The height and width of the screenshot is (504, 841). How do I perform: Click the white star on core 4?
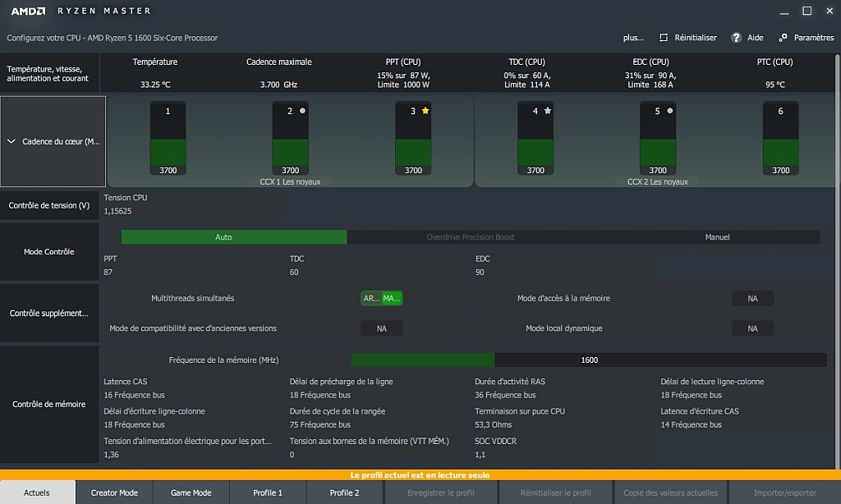pos(548,111)
